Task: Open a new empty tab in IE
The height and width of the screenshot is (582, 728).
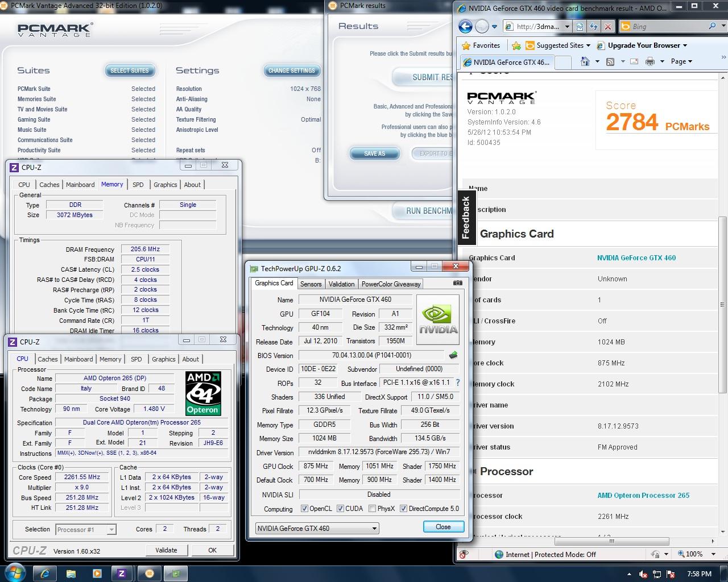Action: point(562,62)
